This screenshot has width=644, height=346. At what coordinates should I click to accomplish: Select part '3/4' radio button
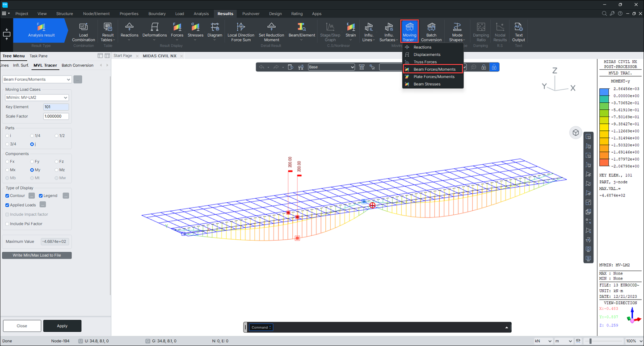pos(8,144)
